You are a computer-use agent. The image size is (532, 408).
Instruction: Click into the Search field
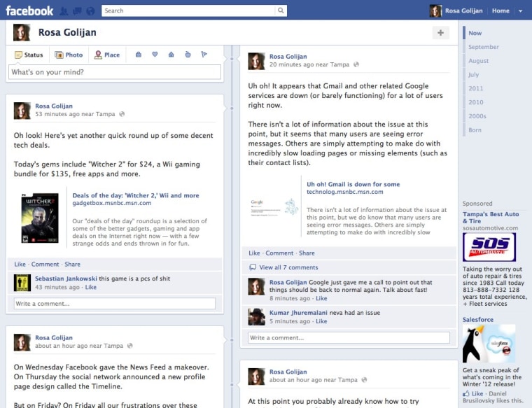point(188,10)
